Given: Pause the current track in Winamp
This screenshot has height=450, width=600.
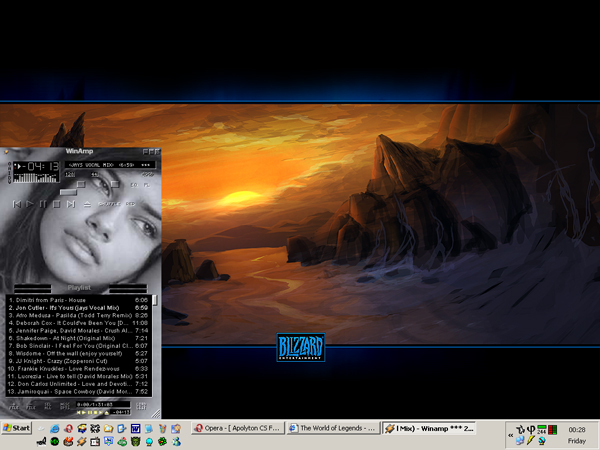Looking at the screenshot, I should click(44, 204).
